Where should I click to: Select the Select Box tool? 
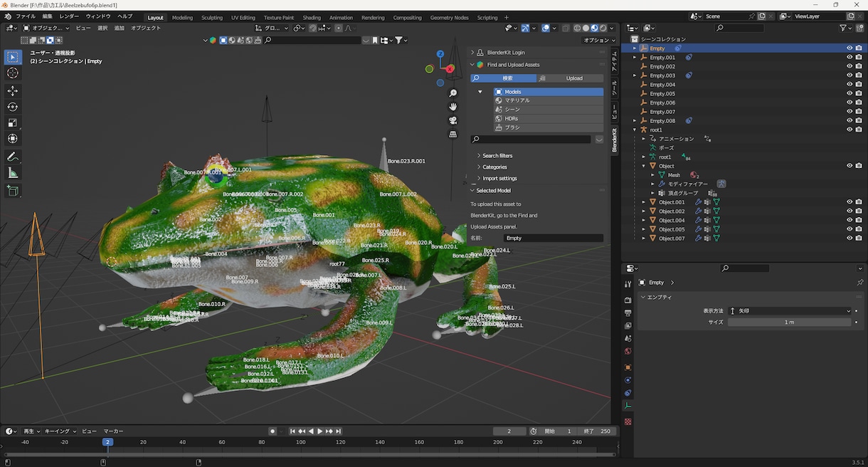click(x=13, y=57)
